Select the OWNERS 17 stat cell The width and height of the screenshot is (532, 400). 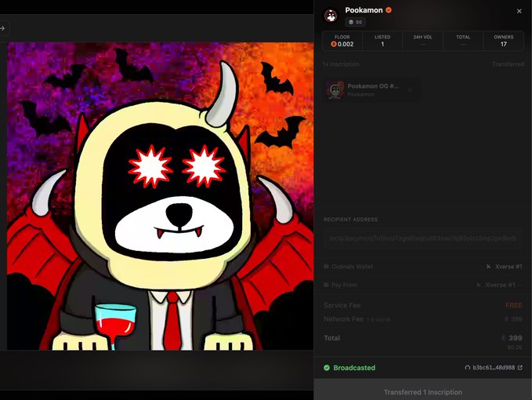504,41
